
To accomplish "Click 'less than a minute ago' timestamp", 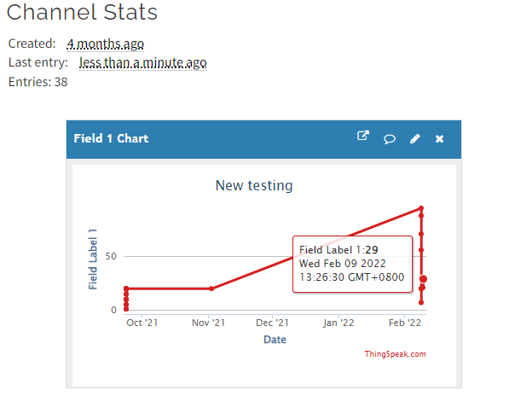I will pos(142,63).
